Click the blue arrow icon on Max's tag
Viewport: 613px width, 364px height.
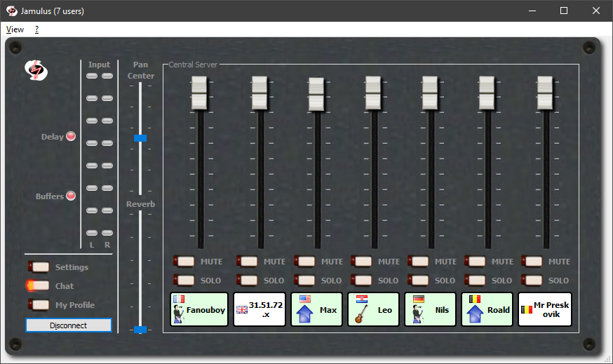click(304, 314)
